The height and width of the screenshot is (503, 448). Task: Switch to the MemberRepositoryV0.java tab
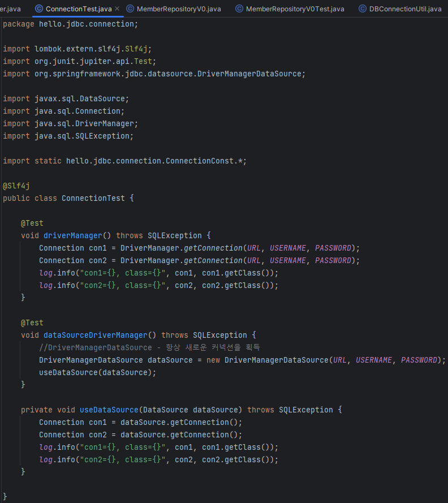tap(174, 8)
